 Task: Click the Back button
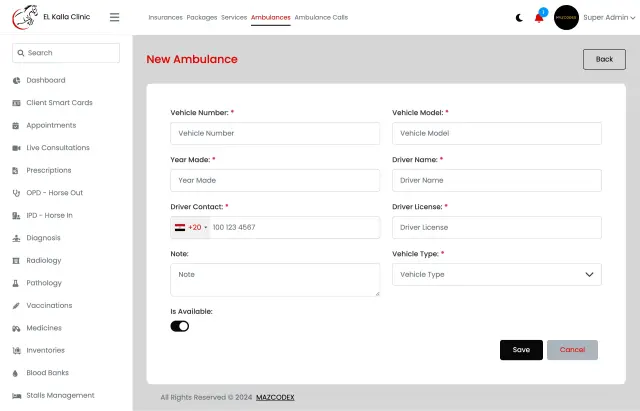coord(604,59)
